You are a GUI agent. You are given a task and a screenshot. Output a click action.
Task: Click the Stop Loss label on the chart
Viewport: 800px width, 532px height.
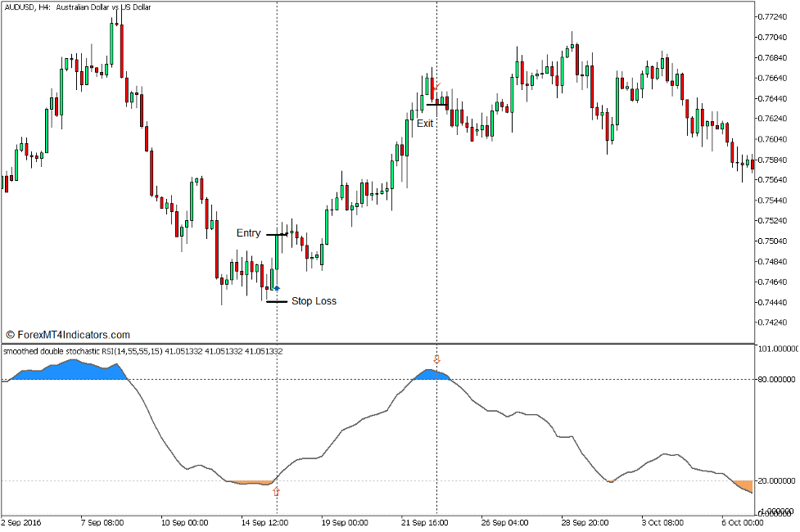coord(314,300)
